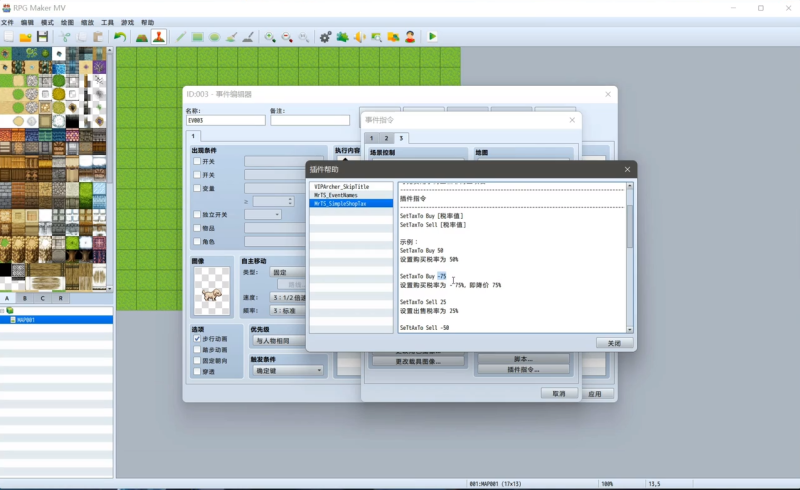Click the New Project toolbar icon
800x490 pixels.
click(9, 37)
